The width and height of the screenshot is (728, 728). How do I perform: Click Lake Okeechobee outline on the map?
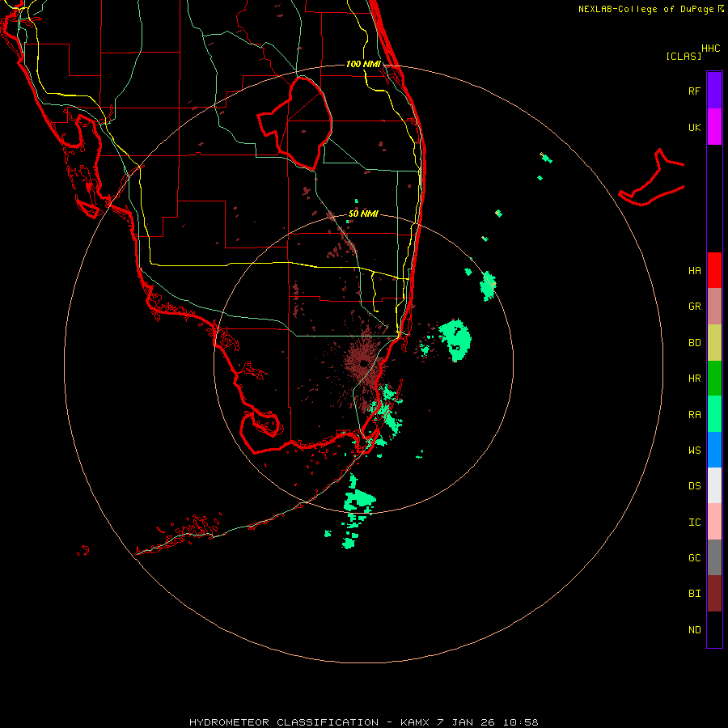(x=294, y=124)
